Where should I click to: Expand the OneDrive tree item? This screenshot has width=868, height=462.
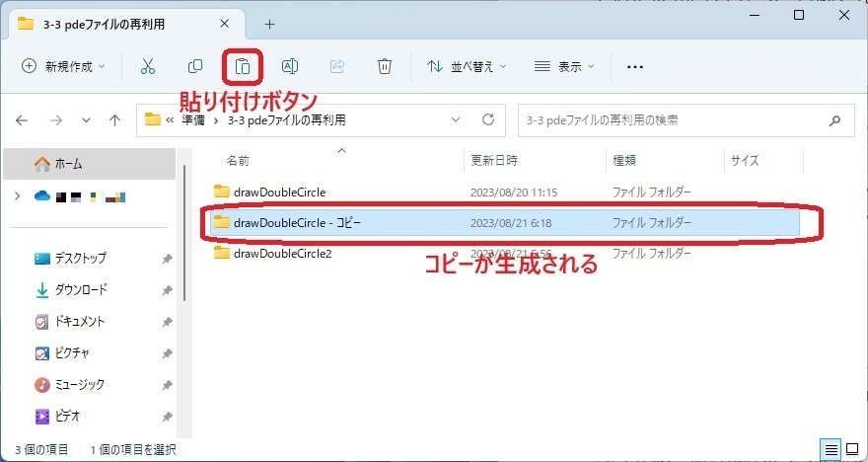[x=18, y=195]
